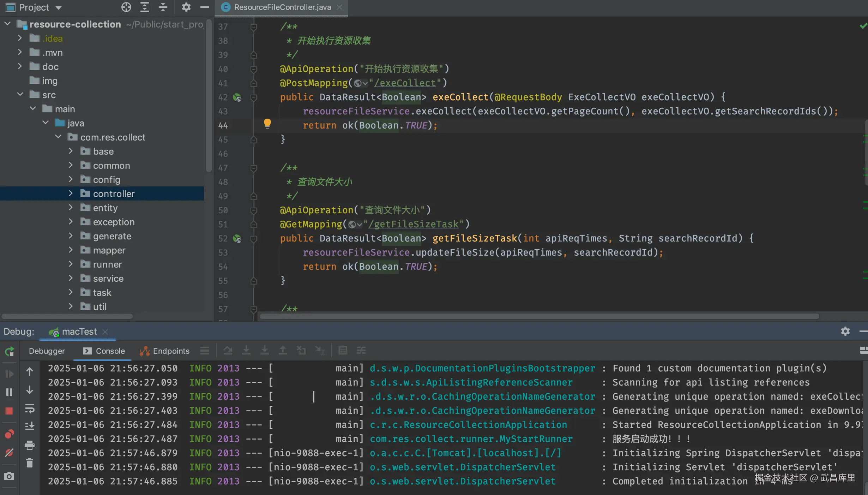Rerun macTest with the green rerun icon
This screenshot has width=868, height=495.
[x=9, y=351]
